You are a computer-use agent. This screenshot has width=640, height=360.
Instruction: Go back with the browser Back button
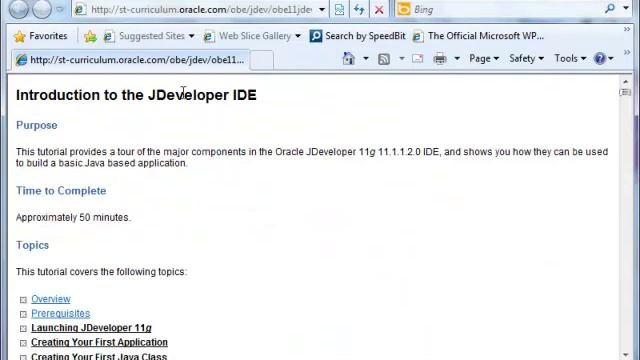pos(18,9)
